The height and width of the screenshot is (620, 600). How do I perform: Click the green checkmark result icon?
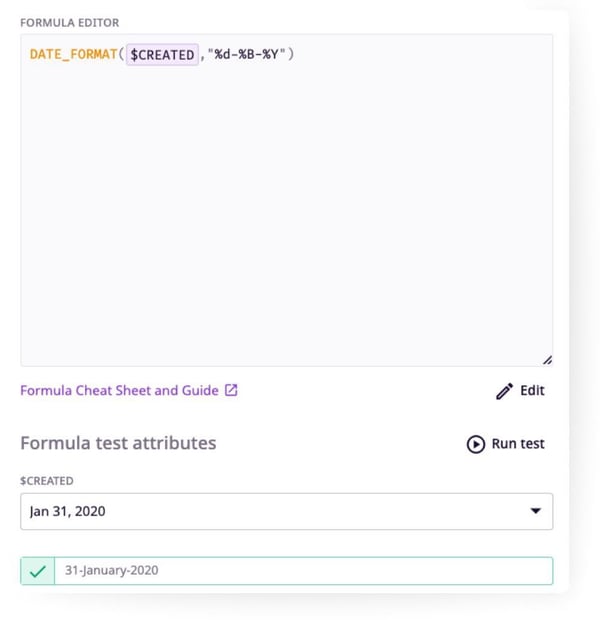[38, 571]
